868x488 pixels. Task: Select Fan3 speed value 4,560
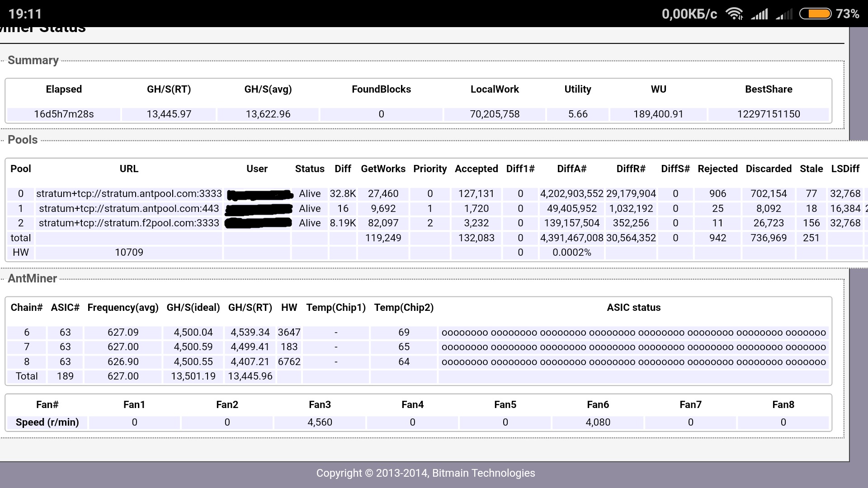click(320, 422)
